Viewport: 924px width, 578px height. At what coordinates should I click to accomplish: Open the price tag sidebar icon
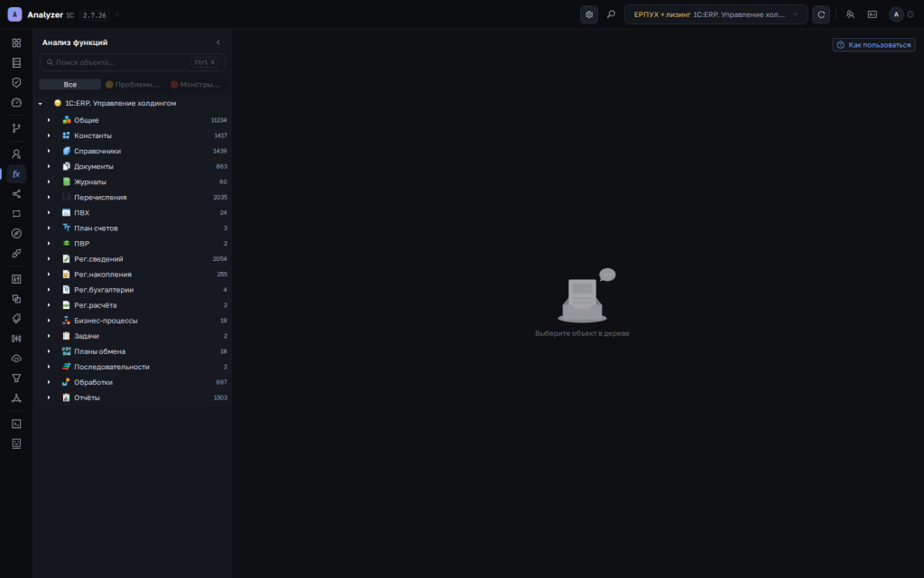[x=16, y=319]
